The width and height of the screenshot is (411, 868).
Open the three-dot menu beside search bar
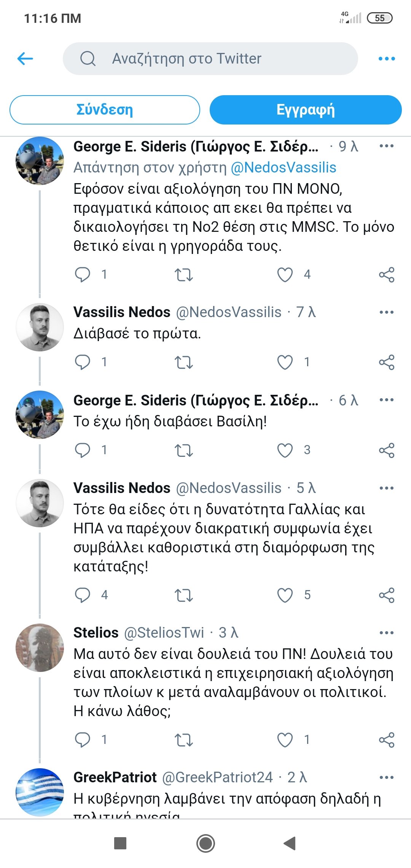[387, 59]
